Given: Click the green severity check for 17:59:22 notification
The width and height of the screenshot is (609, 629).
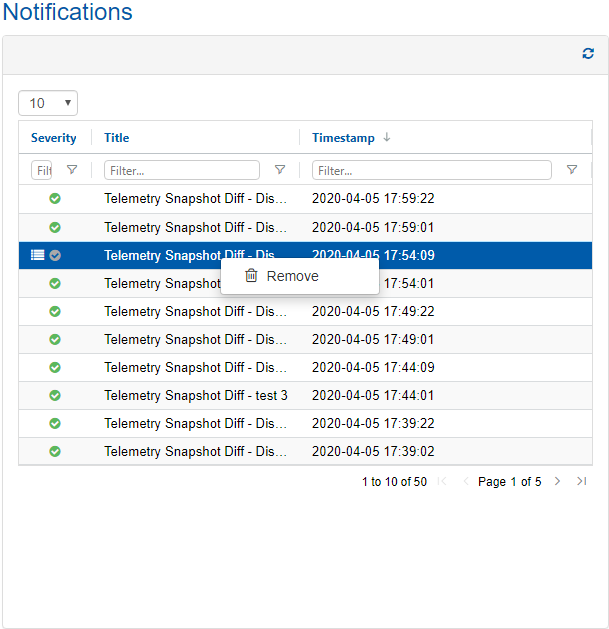Looking at the screenshot, I should [x=55, y=199].
